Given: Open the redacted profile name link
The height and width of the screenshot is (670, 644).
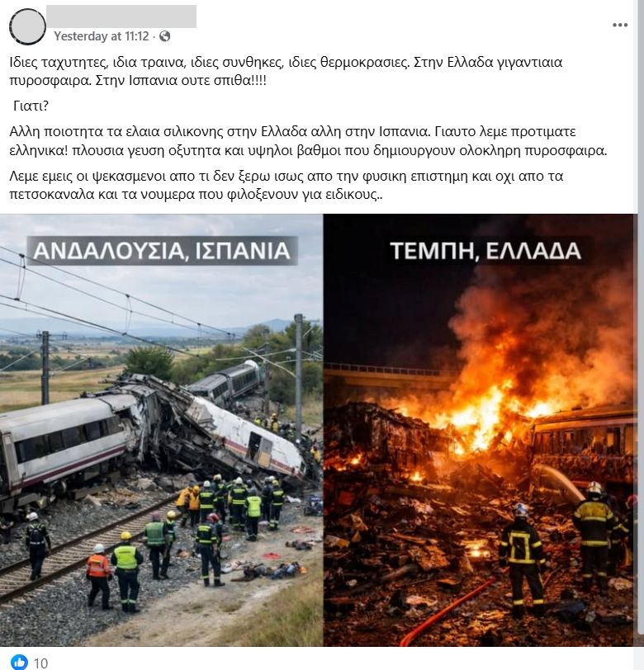Looking at the screenshot, I should 121,17.
